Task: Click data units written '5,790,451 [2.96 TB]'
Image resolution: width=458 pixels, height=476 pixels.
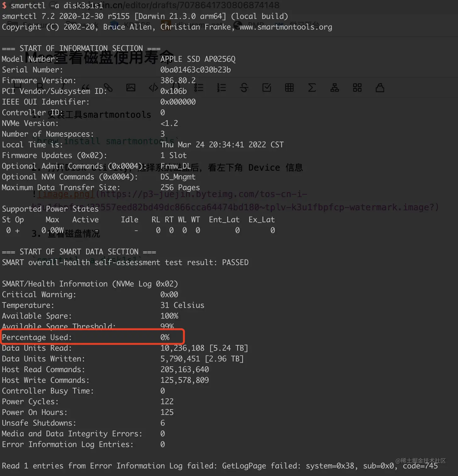Action: tap(202, 359)
